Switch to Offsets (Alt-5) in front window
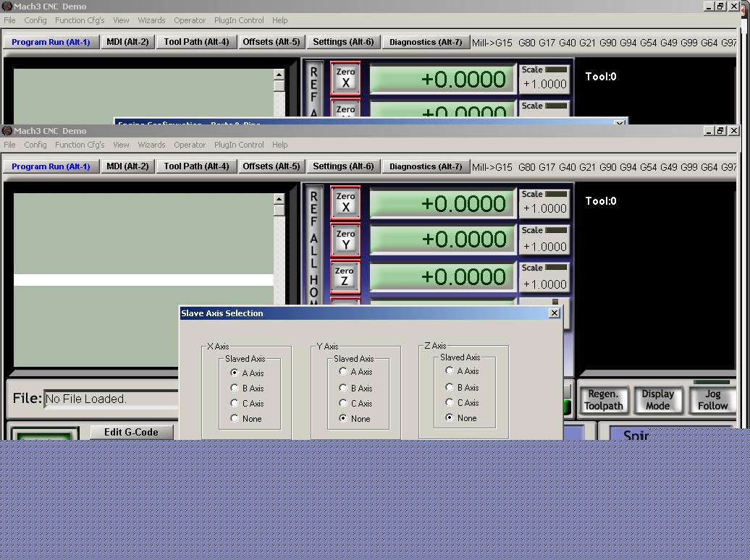 click(x=271, y=166)
